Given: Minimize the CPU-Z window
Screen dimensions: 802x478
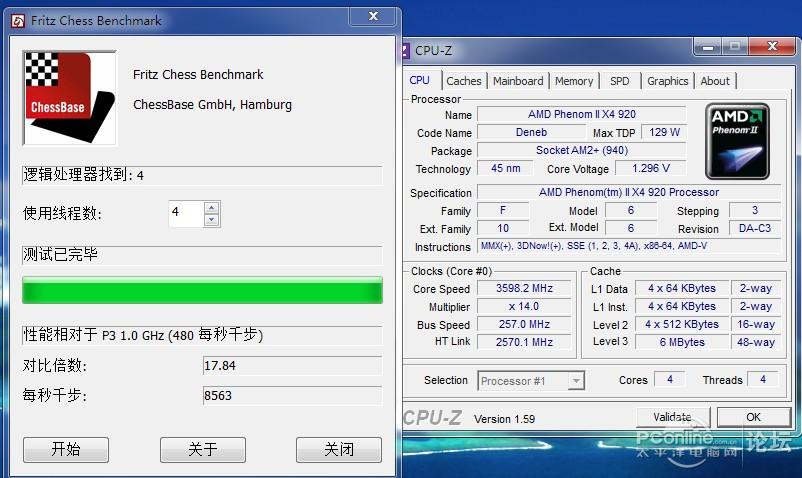Looking at the screenshot, I should [708, 47].
